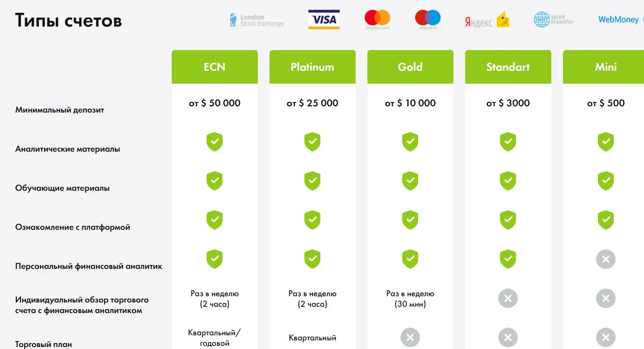The width and height of the screenshot is (644, 349).
Task: Click the Mastercard logo
Action: (x=377, y=20)
